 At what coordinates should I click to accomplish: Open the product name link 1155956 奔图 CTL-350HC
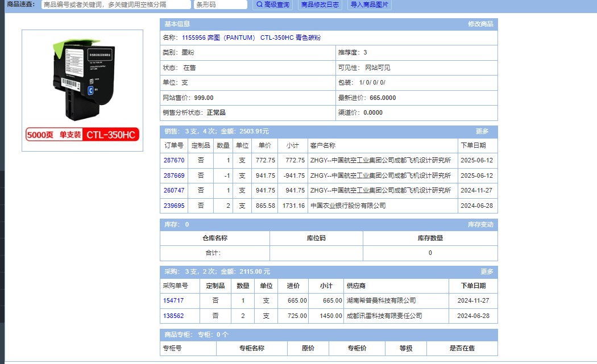click(x=251, y=37)
